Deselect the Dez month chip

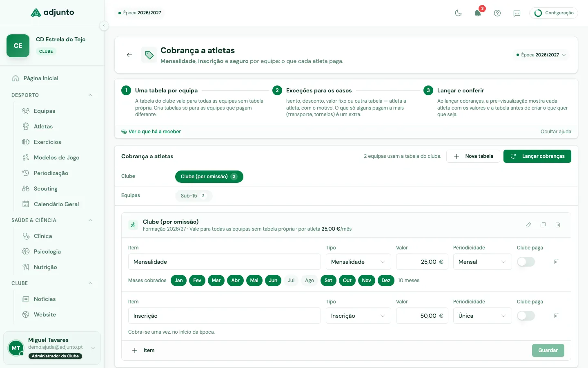386,280
